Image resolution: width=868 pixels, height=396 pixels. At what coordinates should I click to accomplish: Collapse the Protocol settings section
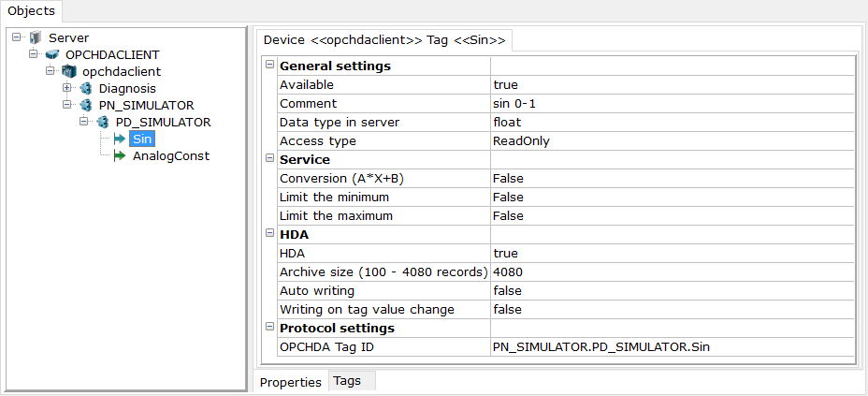(269, 327)
